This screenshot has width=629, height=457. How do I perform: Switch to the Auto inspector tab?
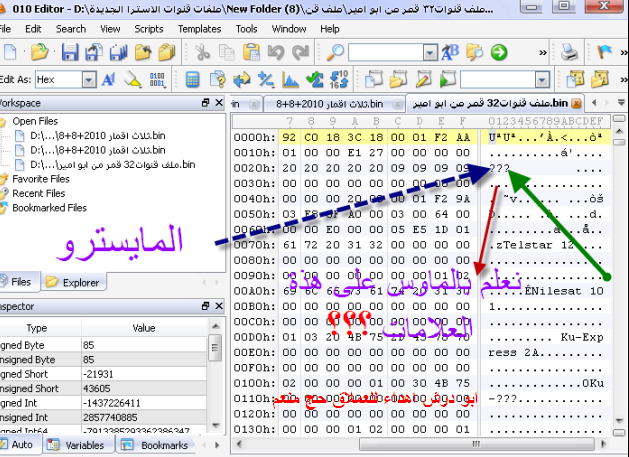point(20,445)
